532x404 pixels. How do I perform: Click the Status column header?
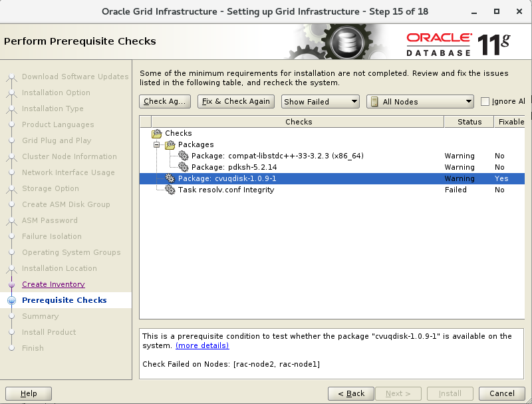469,122
